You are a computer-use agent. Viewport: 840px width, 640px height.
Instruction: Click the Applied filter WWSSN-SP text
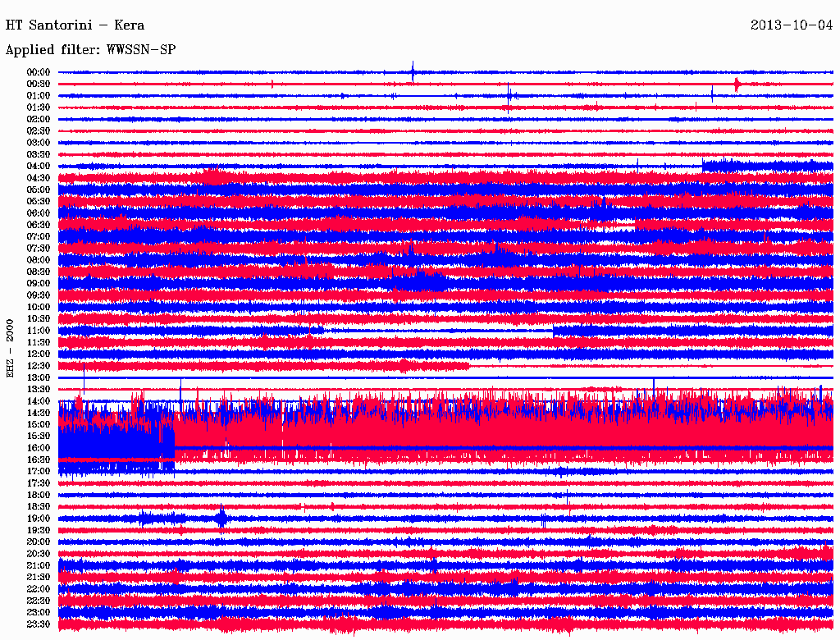90,50
